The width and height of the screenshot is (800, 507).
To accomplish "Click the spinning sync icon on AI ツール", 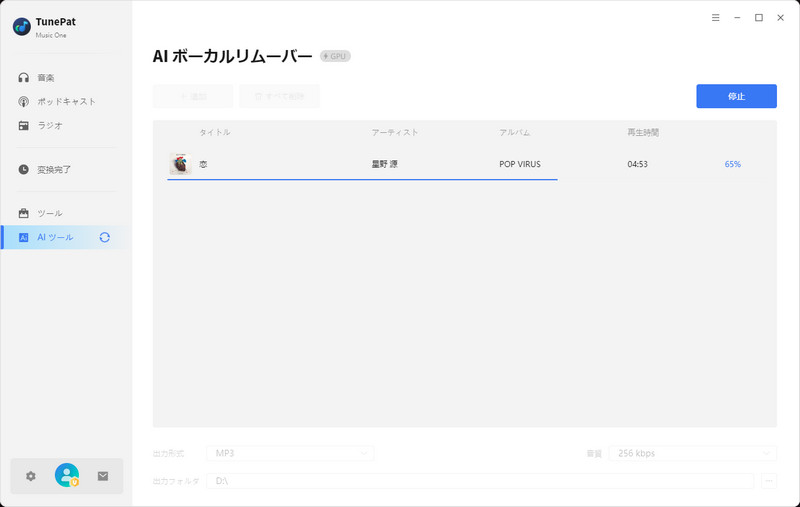I will click(105, 237).
